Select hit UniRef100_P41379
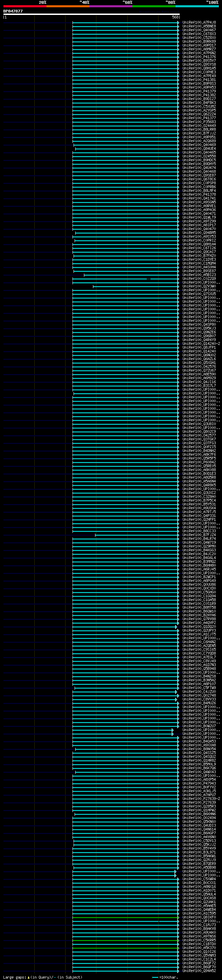The height and width of the screenshot is (980, 222). [199, 91]
